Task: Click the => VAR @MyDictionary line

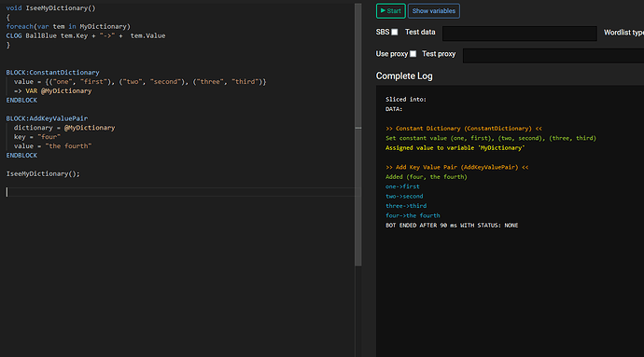Action: tap(52, 91)
